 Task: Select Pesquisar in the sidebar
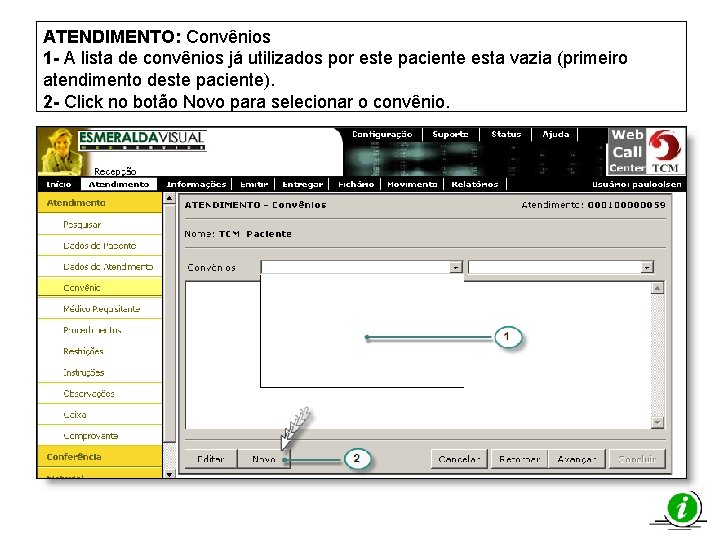click(x=100, y=225)
